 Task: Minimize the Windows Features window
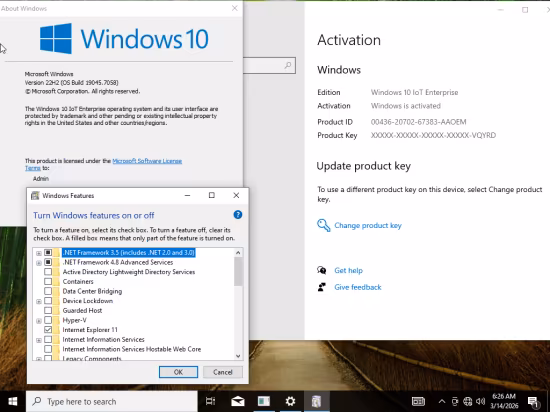188,195
